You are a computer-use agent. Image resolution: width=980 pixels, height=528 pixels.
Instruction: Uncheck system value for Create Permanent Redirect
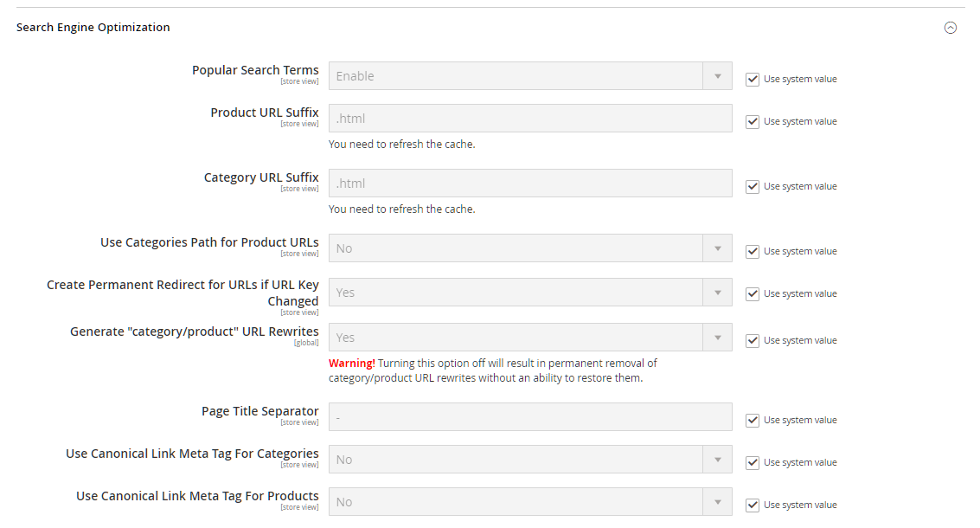(x=752, y=293)
